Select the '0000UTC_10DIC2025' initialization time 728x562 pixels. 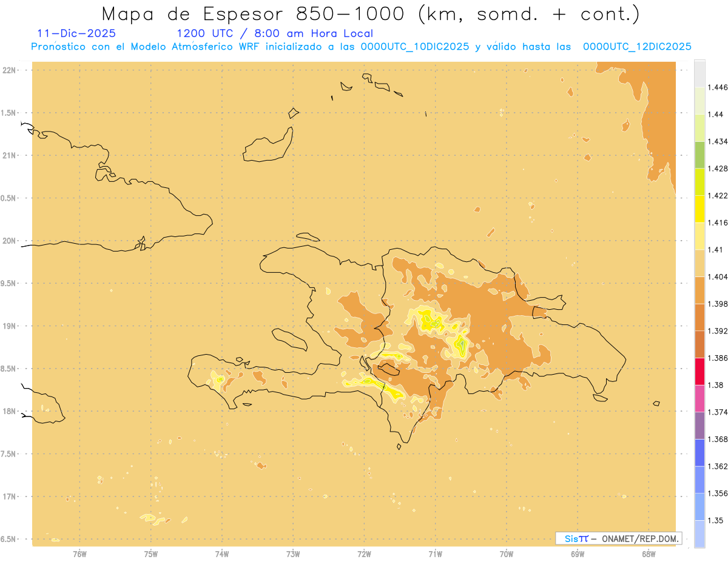[x=414, y=47]
